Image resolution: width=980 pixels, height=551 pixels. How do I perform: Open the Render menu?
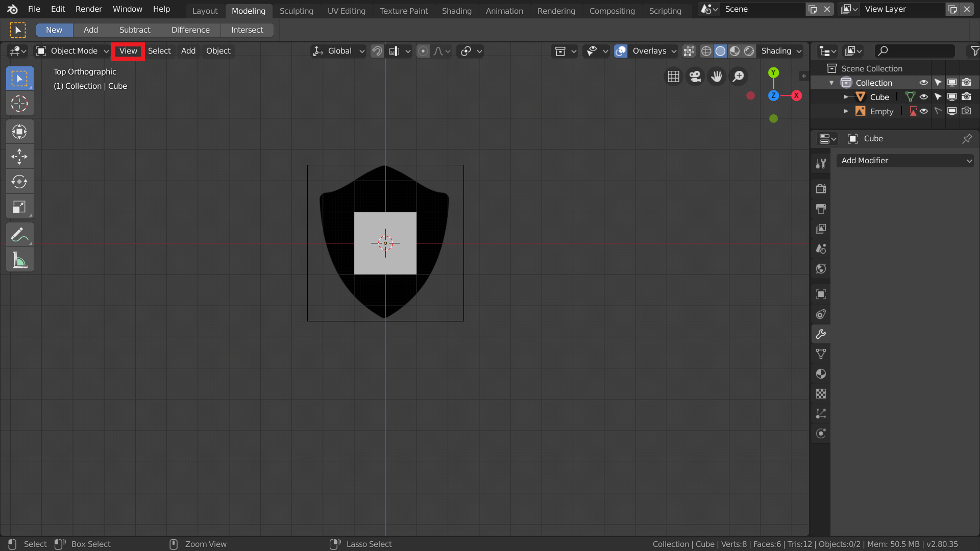click(89, 9)
